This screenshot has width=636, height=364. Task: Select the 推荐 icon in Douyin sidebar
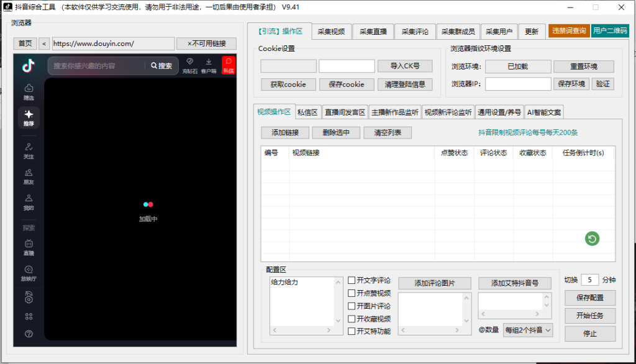(29, 118)
